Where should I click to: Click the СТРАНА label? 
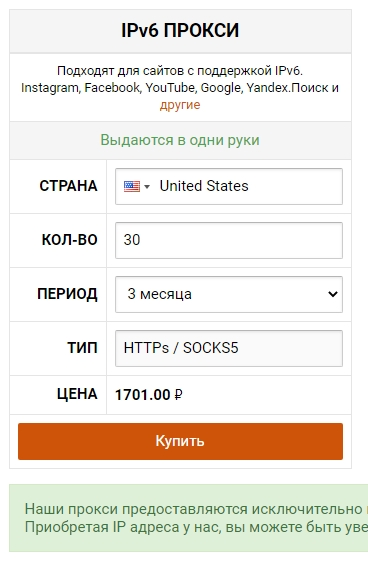(x=68, y=186)
